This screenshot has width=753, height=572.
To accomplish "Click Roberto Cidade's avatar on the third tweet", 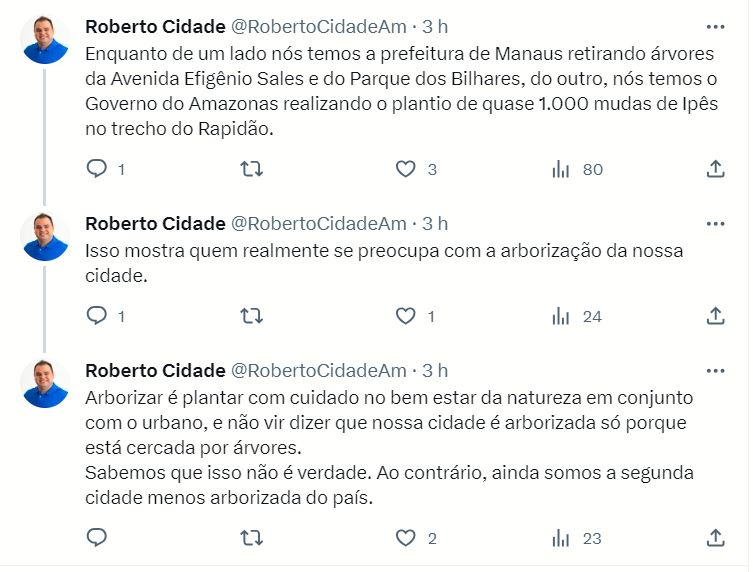I will pos(45,383).
